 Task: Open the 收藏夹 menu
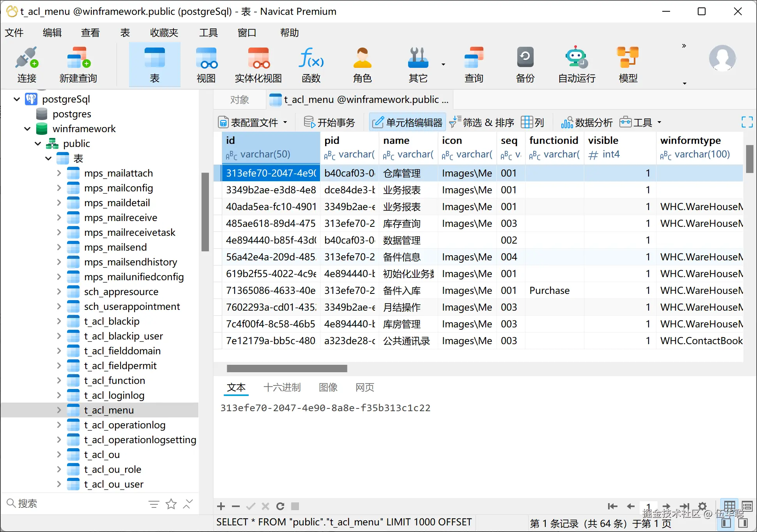pyautogui.click(x=164, y=33)
